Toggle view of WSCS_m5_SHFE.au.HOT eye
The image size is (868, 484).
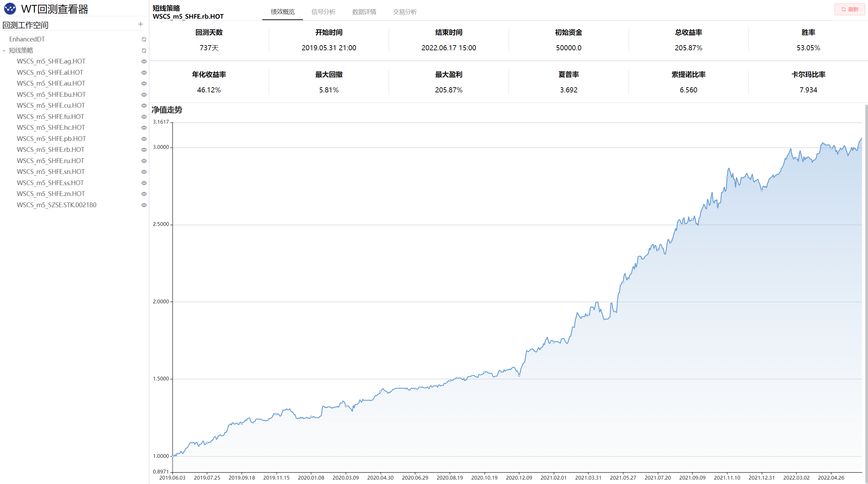tap(144, 84)
